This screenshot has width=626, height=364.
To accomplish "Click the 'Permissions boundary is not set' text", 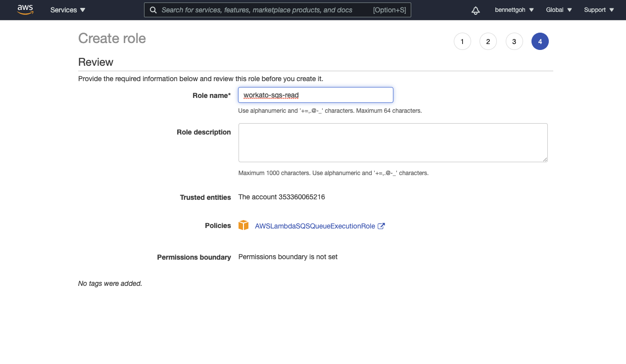I will 288,257.
